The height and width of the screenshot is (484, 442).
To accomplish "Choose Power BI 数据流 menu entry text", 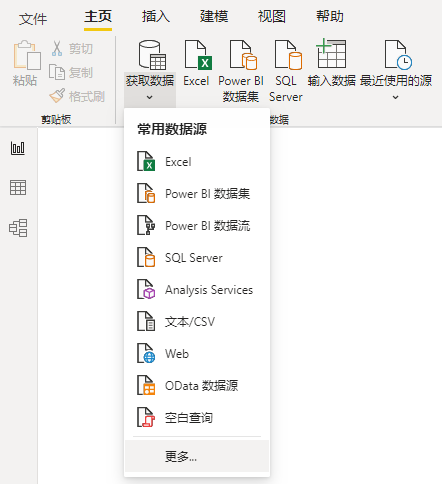I will (x=208, y=226).
